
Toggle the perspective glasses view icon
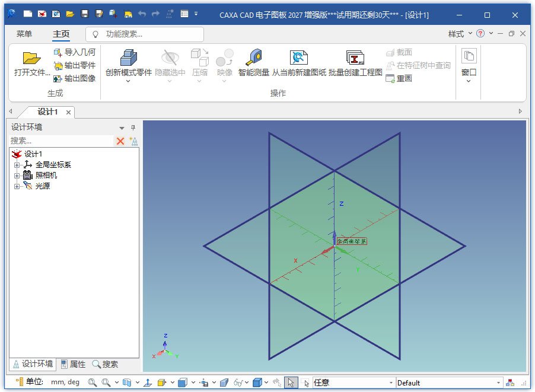[238, 383]
